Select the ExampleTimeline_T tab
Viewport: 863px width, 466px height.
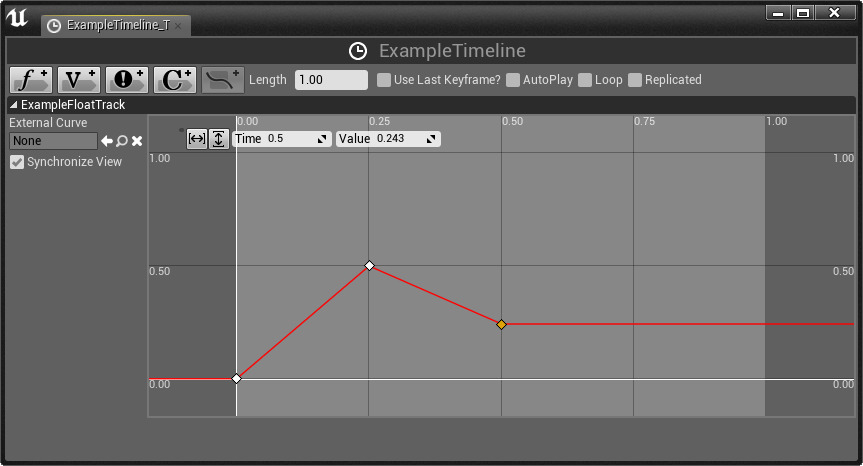tap(116, 25)
